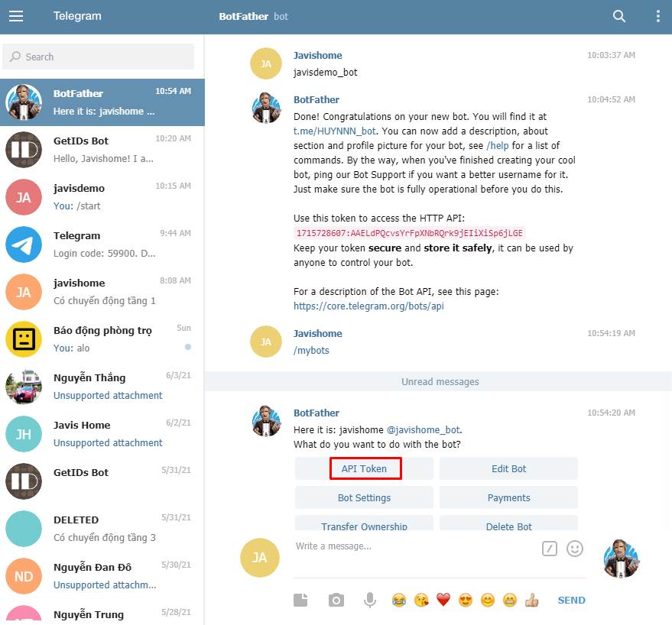Insert the tears of joy emoji
The width and height of the screenshot is (672, 625).
point(399,600)
